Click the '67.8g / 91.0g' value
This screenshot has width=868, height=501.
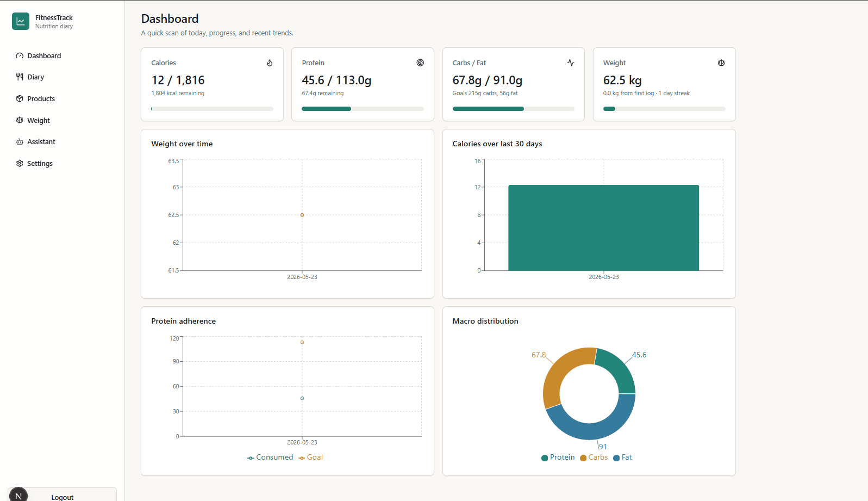pos(487,80)
